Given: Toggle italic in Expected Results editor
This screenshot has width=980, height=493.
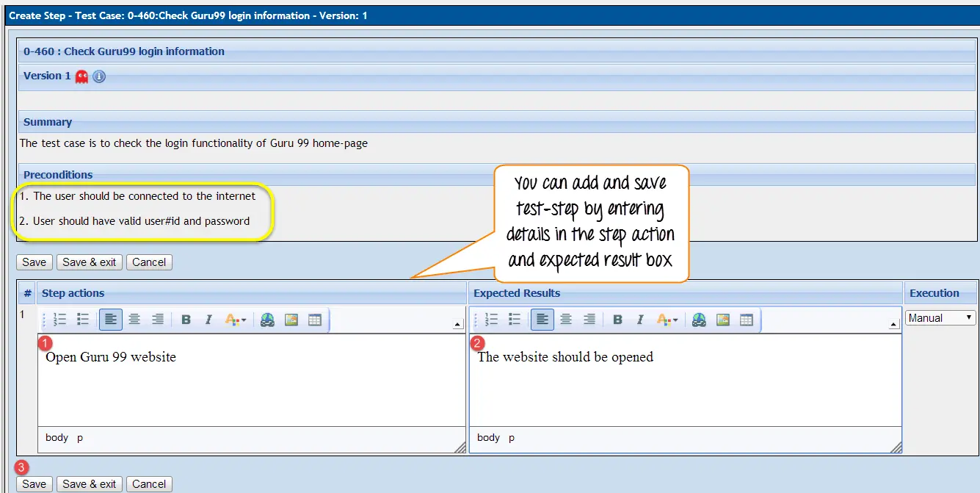Looking at the screenshot, I should 640,320.
